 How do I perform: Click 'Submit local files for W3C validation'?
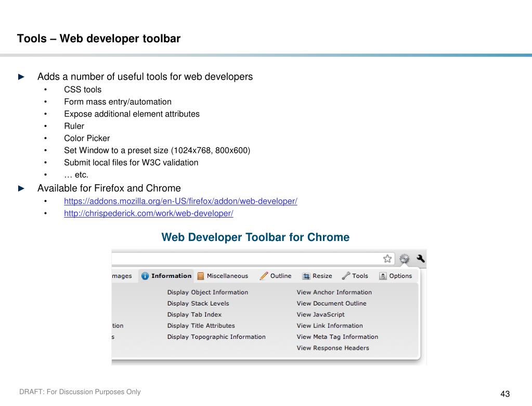point(131,162)
